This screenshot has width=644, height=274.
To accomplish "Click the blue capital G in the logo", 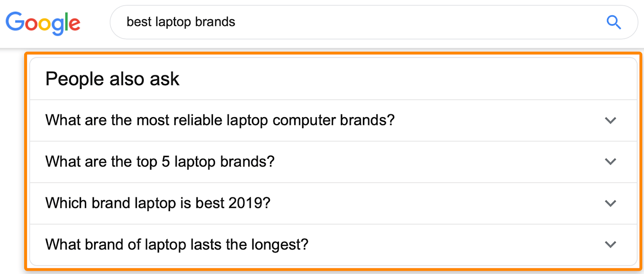I will tap(15, 21).
